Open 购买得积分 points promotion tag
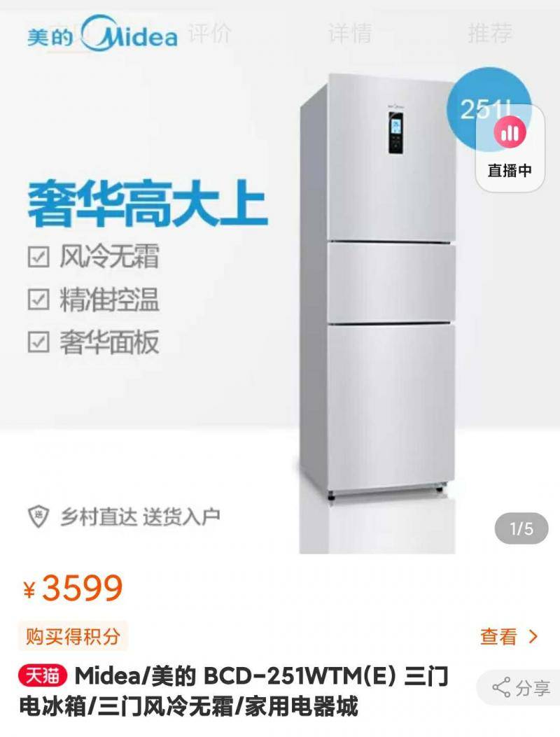Image resolution: width=560 pixels, height=737 pixels. [x=73, y=637]
